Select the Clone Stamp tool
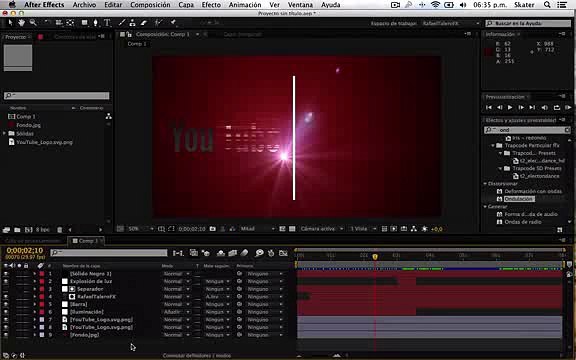The width and height of the screenshot is (576, 360). click(132, 23)
